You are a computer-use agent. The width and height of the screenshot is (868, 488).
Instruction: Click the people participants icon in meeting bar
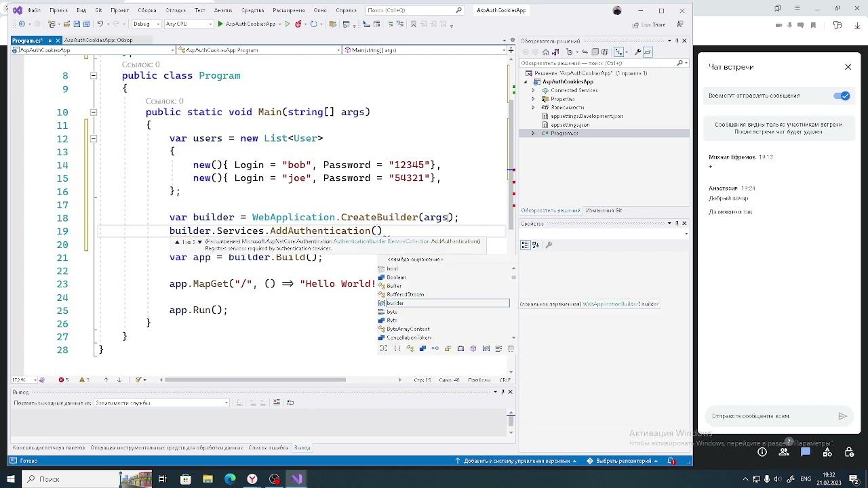pos(784,452)
